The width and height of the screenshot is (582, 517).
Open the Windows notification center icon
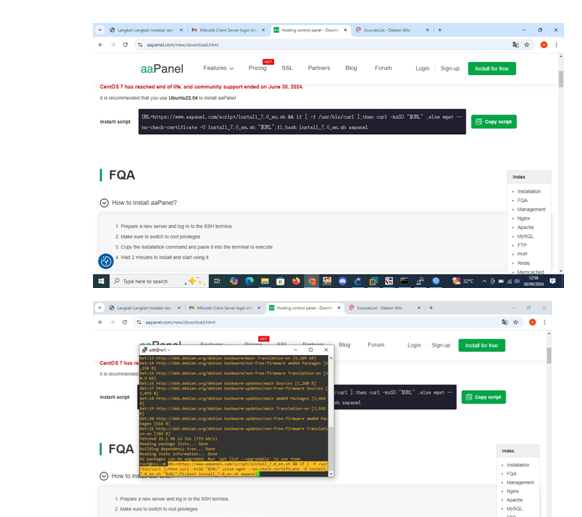553,281
